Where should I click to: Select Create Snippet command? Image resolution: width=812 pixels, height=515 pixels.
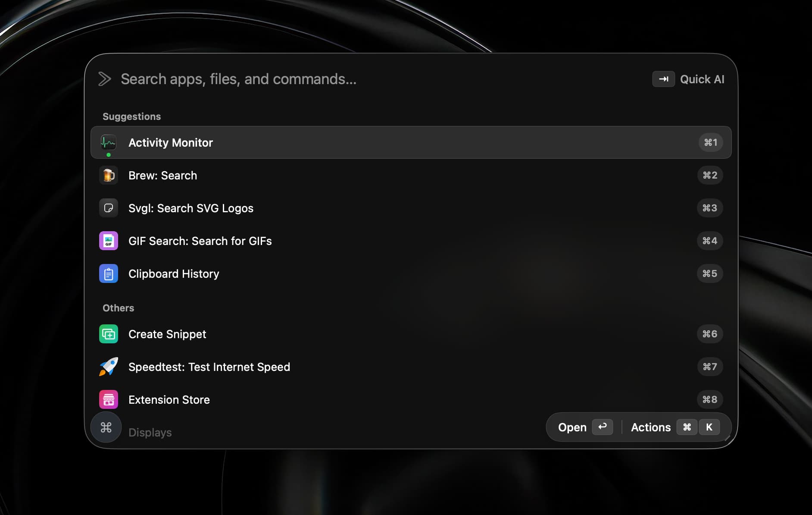411,334
